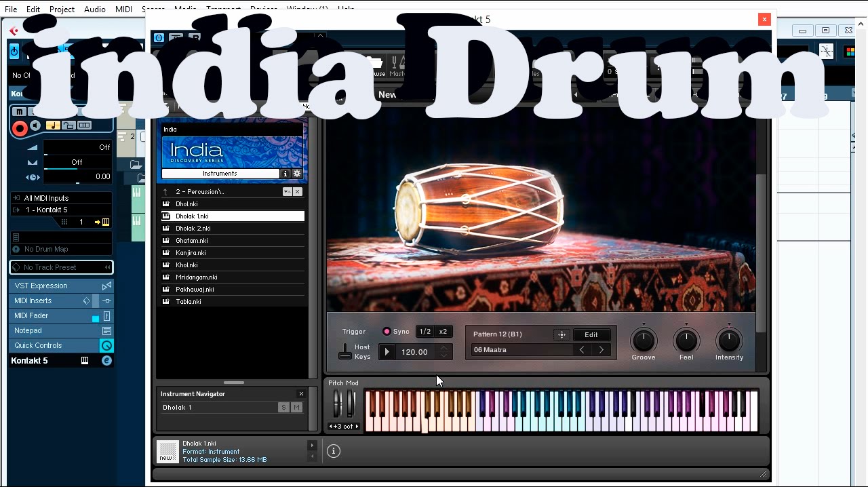Screen dimensions: 868x487
Task: Adjust the pan slider showing Off
Action: 77,163
